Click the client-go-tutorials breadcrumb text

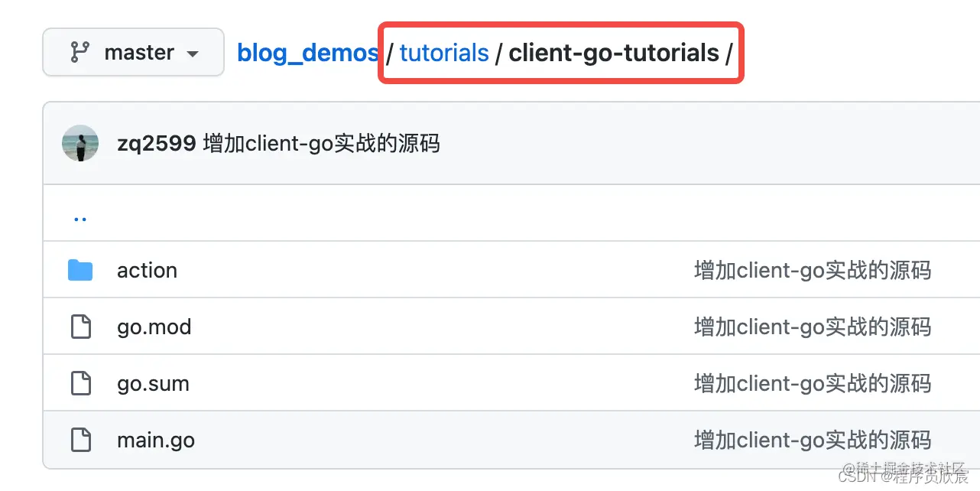614,53
